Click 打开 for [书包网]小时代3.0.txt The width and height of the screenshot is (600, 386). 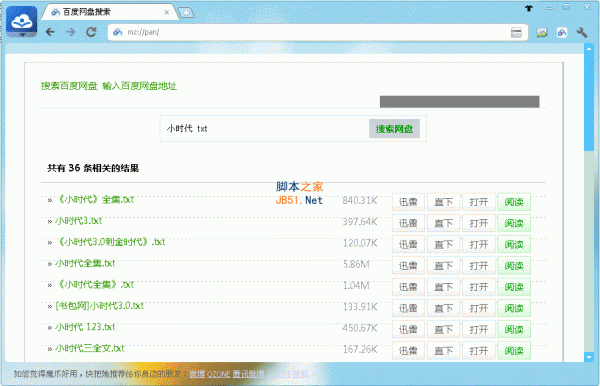click(479, 308)
